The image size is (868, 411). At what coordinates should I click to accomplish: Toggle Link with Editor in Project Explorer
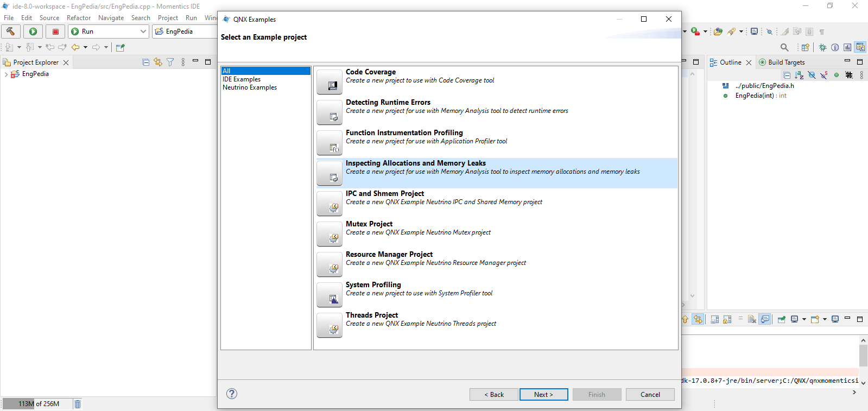point(158,62)
